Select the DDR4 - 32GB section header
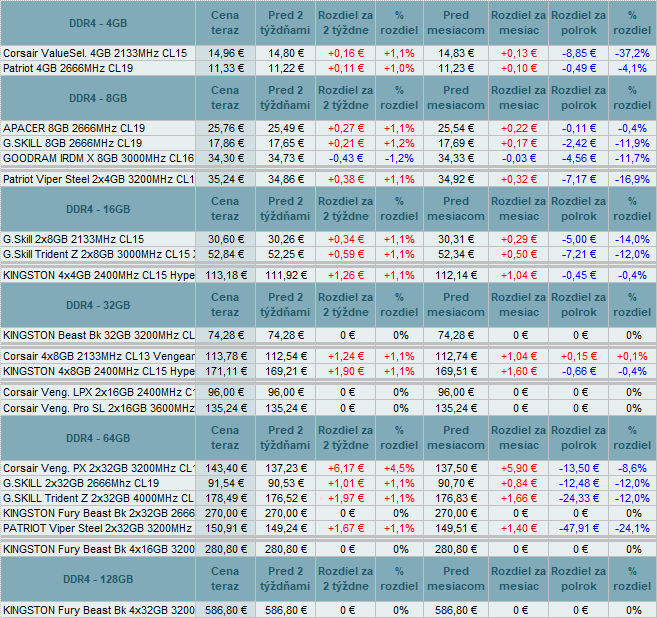Image resolution: width=657 pixels, height=618 pixels. pyautogui.click(x=98, y=305)
